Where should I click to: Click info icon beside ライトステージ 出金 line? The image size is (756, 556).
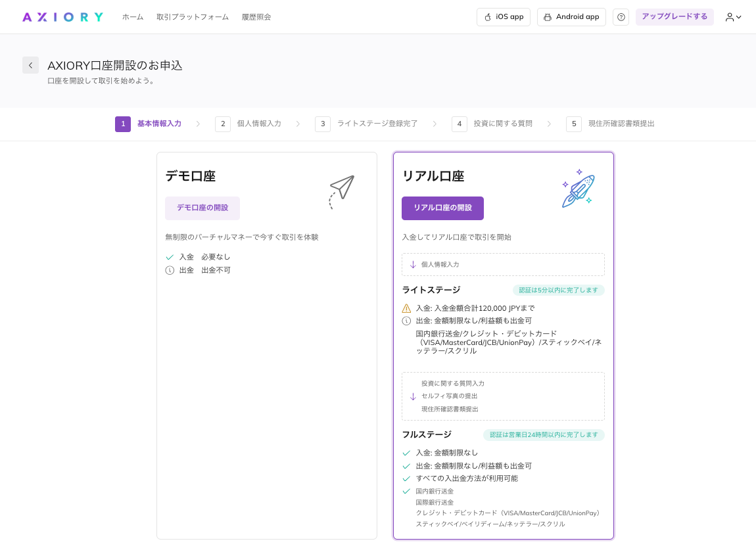[406, 321]
